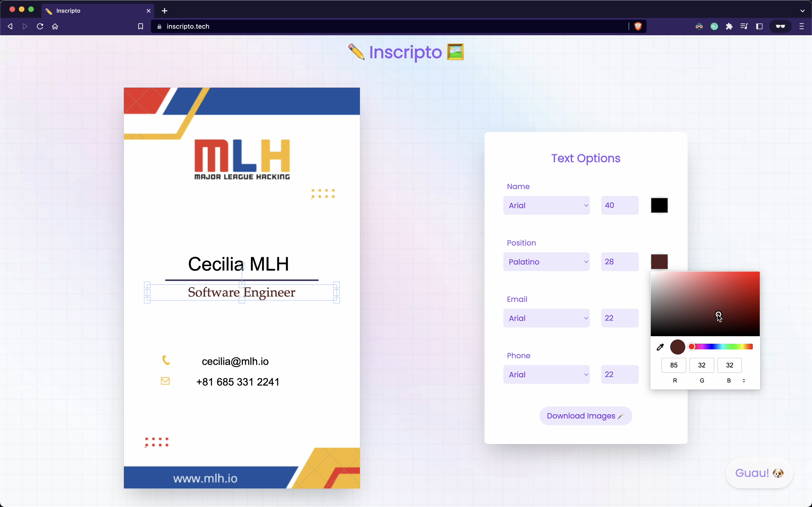Viewport: 812px width, 507px height.
Task: Open the Email font dropdown
Action: (x=546, y=318)
